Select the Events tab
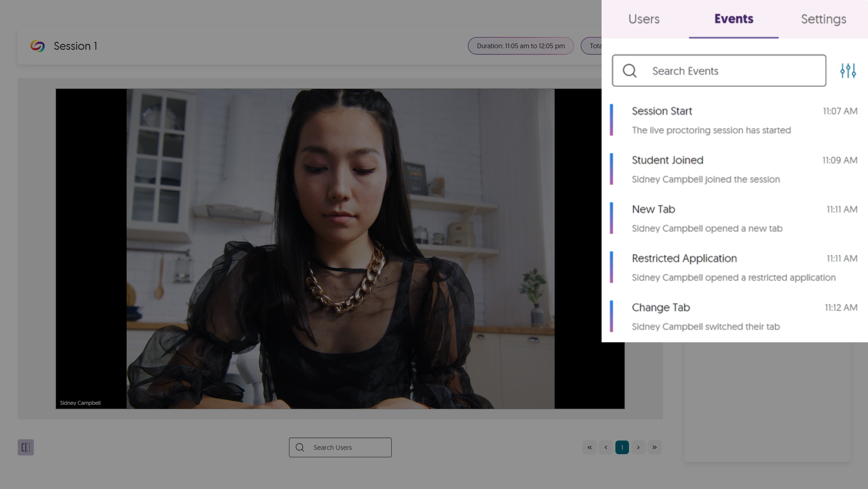The height and width of the screenshot is (489, 868). tap(734, 19)
